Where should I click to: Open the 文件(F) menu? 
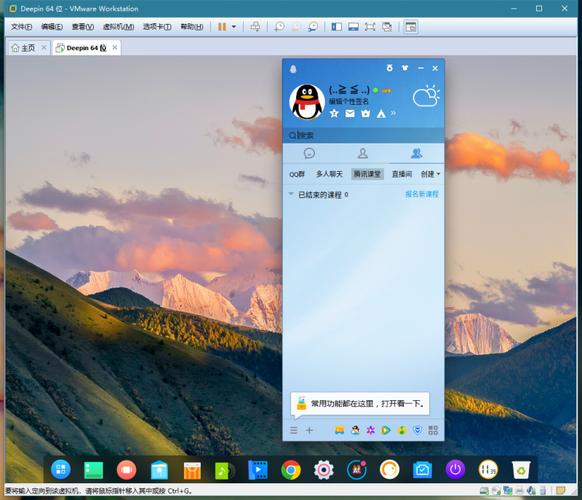[x=21, y=27]
